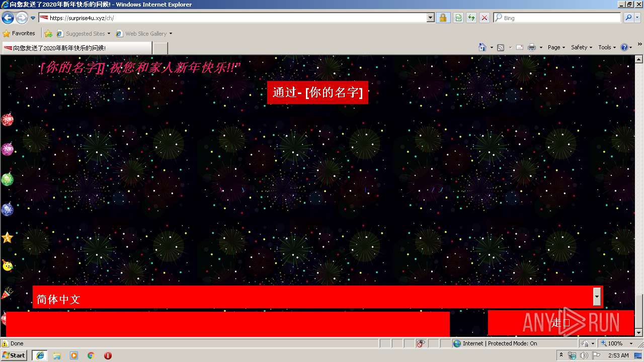Expand the command bar overflow chevron
The width and height of the screenshot is (644, 362).
point(640,45)
